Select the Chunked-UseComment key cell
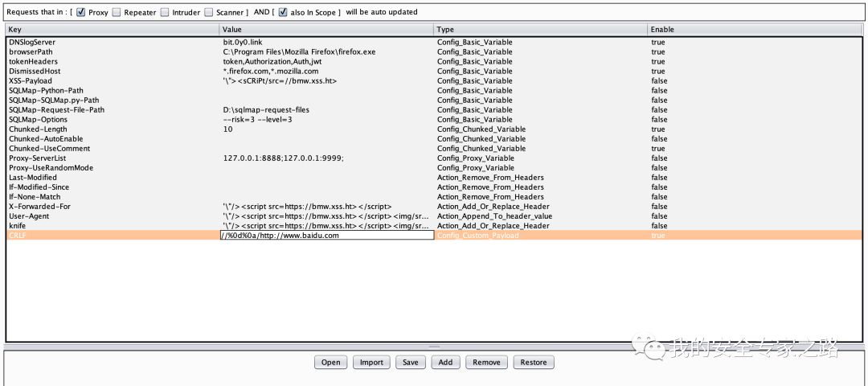 tap(113, 149)
